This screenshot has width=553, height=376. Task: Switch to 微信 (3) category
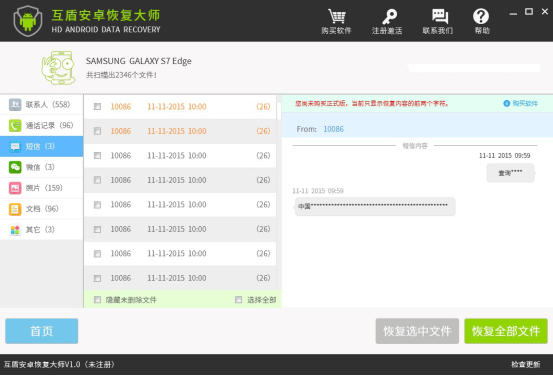coord(42,167)
